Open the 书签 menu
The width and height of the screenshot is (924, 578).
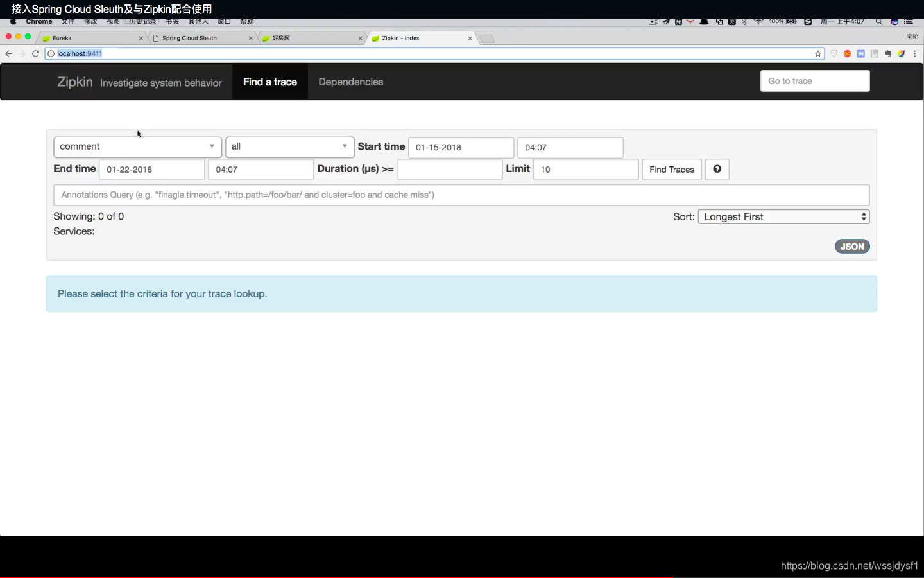click(173, 21)
